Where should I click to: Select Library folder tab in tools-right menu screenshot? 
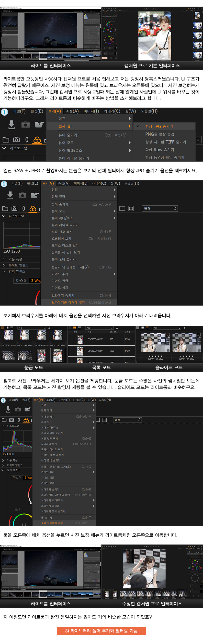(4, 420)
